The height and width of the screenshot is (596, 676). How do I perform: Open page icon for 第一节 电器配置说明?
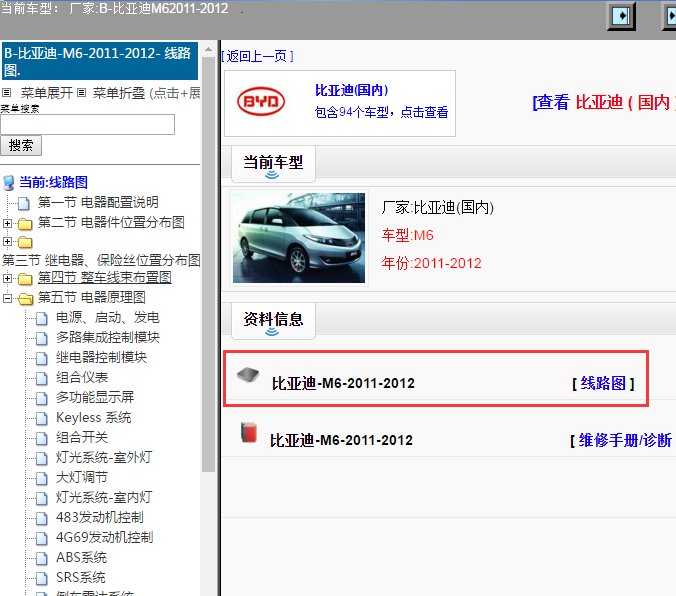coord(24,203)
